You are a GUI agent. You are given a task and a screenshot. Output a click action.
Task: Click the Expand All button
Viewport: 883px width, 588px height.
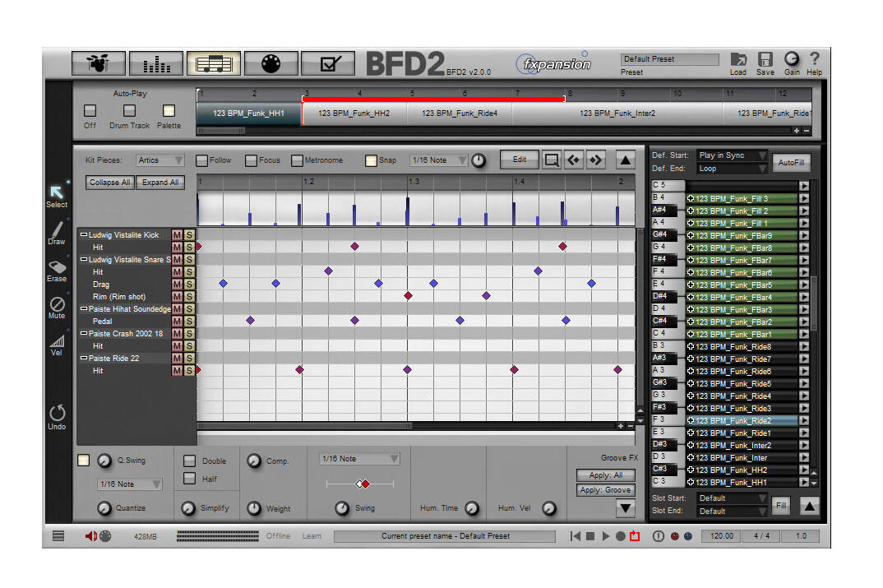(160, 183)
